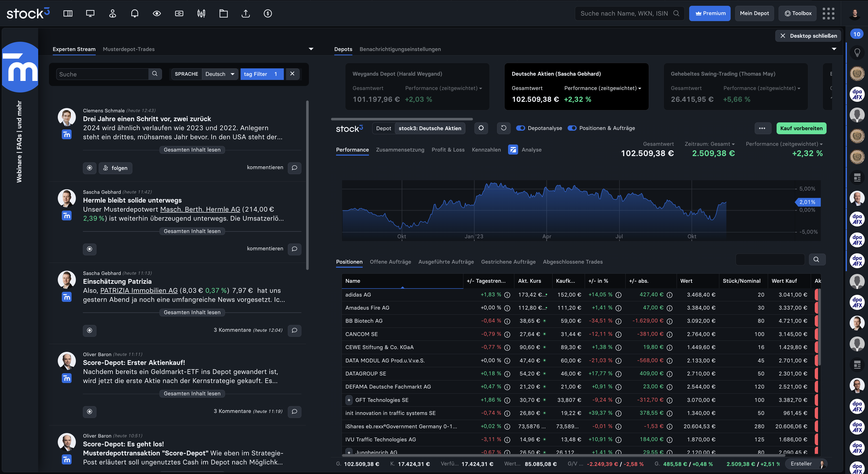Sort positions by the Name column header
This screenshot has height=474, width=868.
[402, 281]
